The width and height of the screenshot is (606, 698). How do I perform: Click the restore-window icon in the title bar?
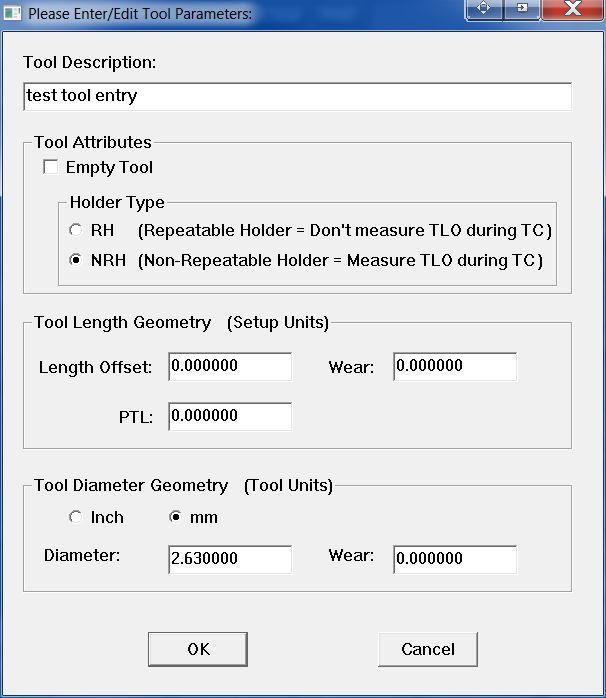pyautogui.click(x=522, y=9)
